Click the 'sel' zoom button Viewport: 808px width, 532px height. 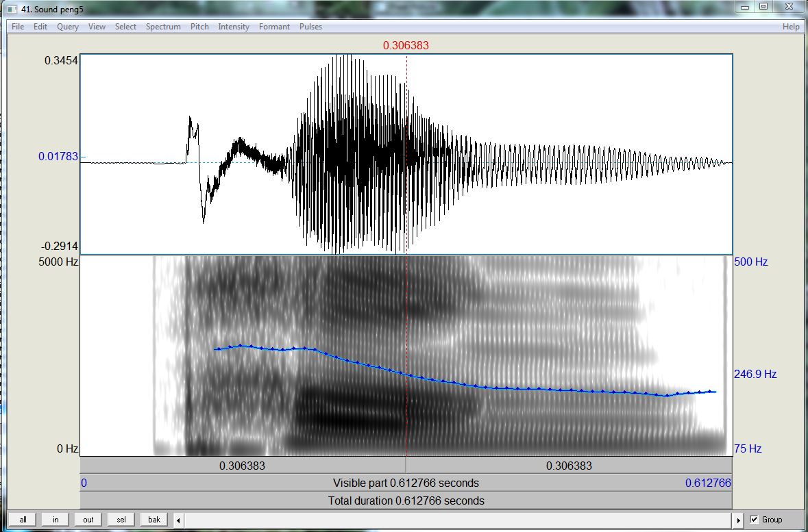(121, 520)
